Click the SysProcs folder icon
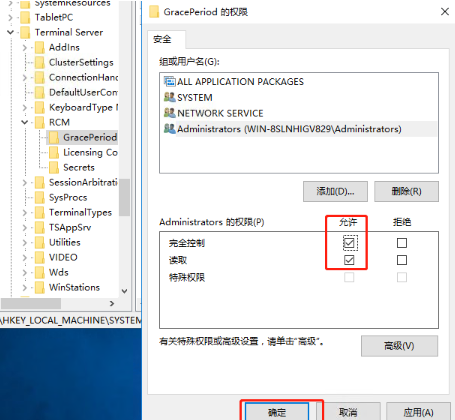The image size is (455, 420). pos(40,197)
